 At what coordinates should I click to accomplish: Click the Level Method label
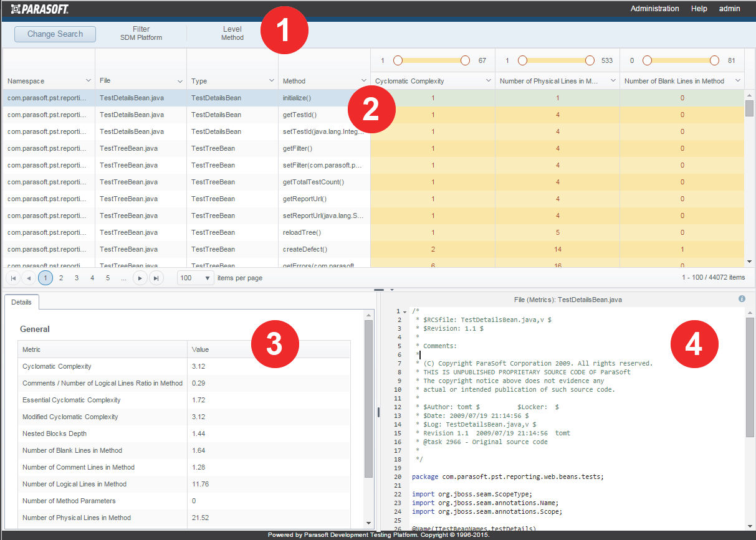[x=232, y=33]
